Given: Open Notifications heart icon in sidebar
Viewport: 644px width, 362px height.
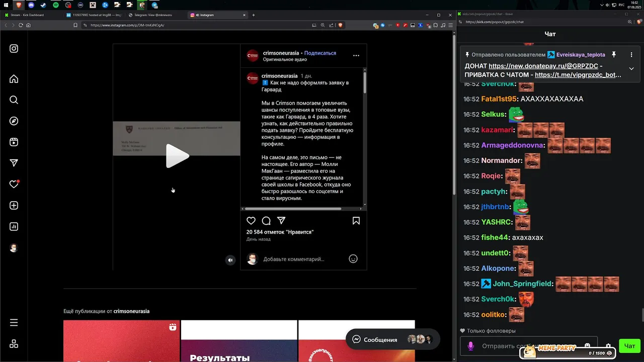Looking at the screenshot, I should (x=14, y=184).
